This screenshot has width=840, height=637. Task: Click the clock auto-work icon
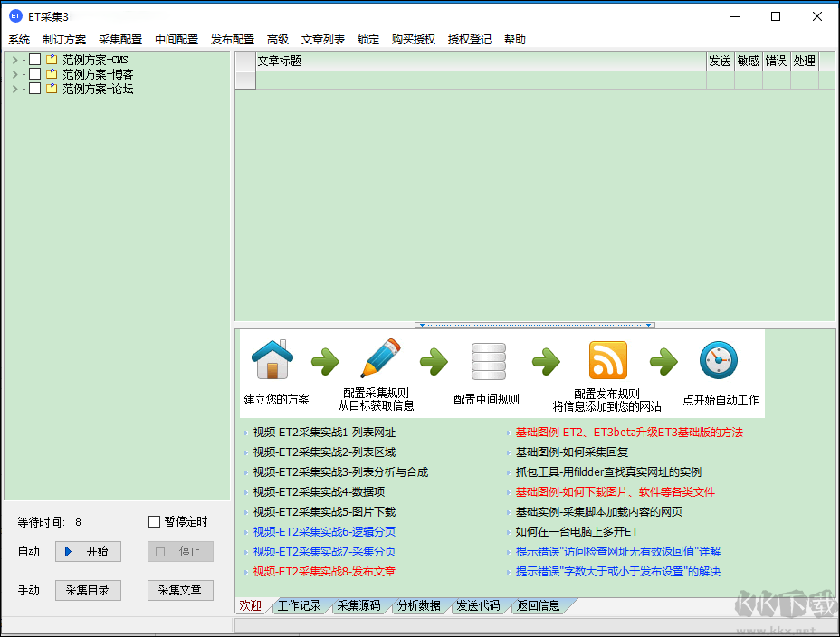[719, 360]
